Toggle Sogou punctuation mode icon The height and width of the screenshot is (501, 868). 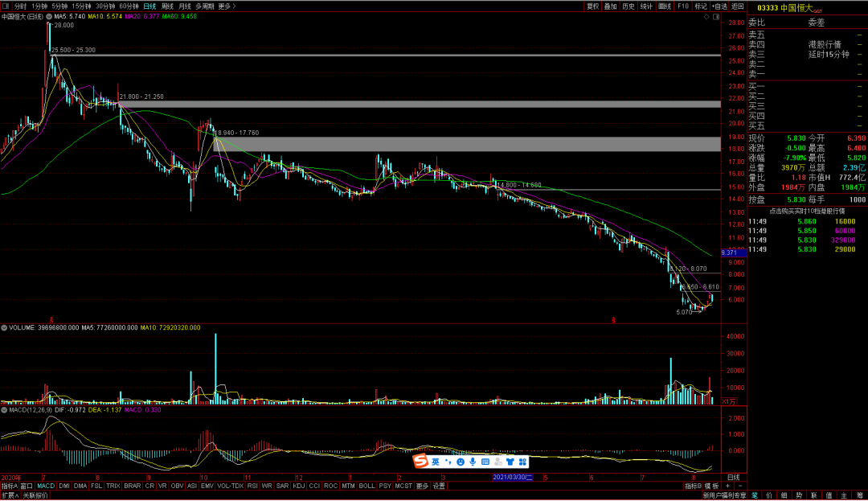[x=448, y=462]
